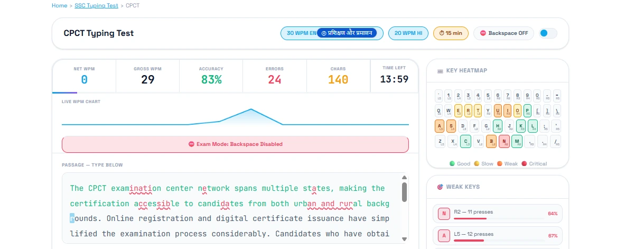Click the passage scrollbar thumb
Screen dimensions: 644x249
click(x=405, y=192)
